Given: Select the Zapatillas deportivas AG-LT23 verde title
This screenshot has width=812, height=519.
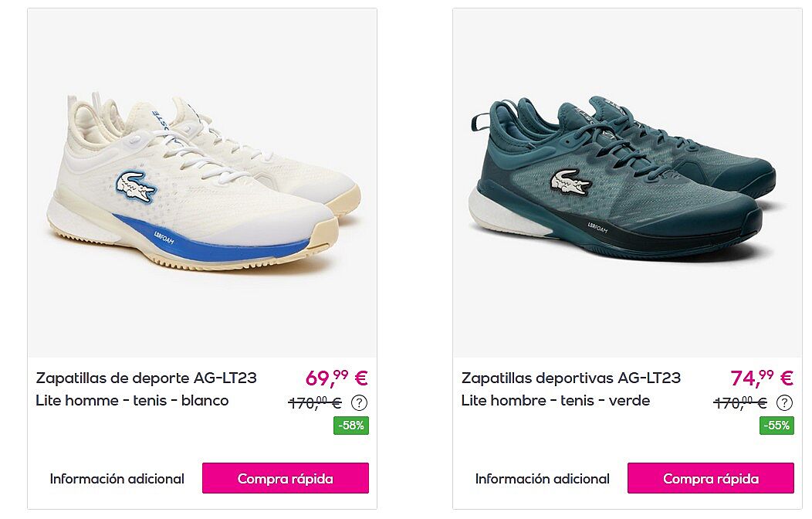Looking at the screenshot, I should [571, 389].
